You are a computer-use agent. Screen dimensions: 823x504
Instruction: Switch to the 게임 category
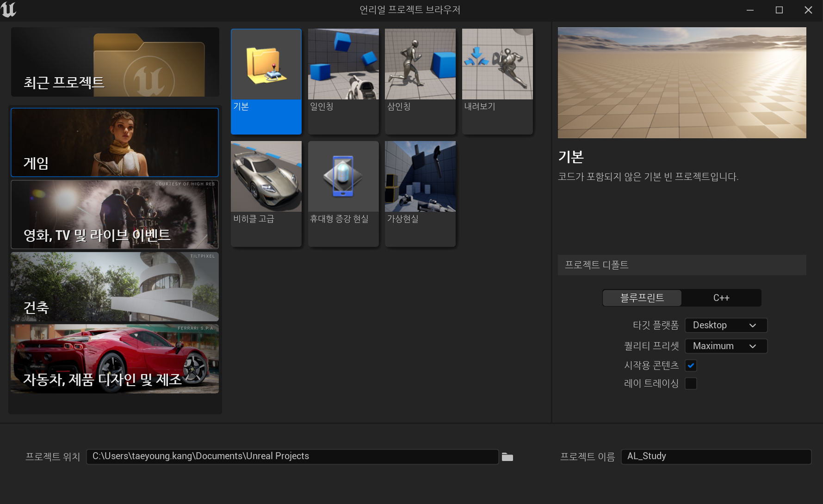(115, 142)
